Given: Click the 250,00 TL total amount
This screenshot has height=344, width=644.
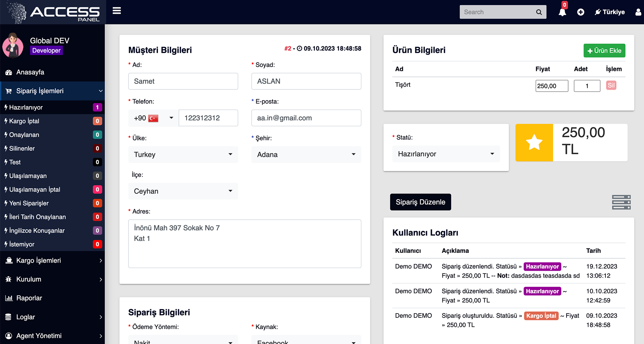Looking at the screenshot, I should pyautogui.click(x=583, y=141).
